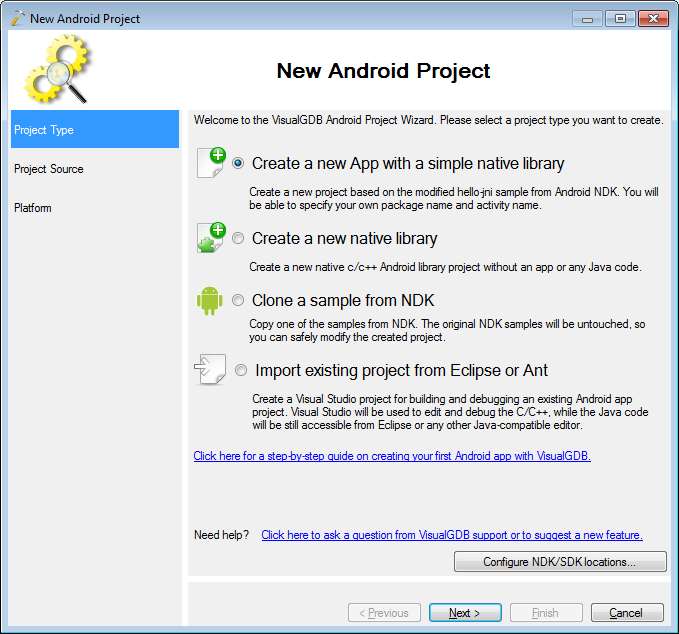The image size is (679, 634).
Task: Click the gears and magnifier wizard logo
Action: click(x=57, y=69)
